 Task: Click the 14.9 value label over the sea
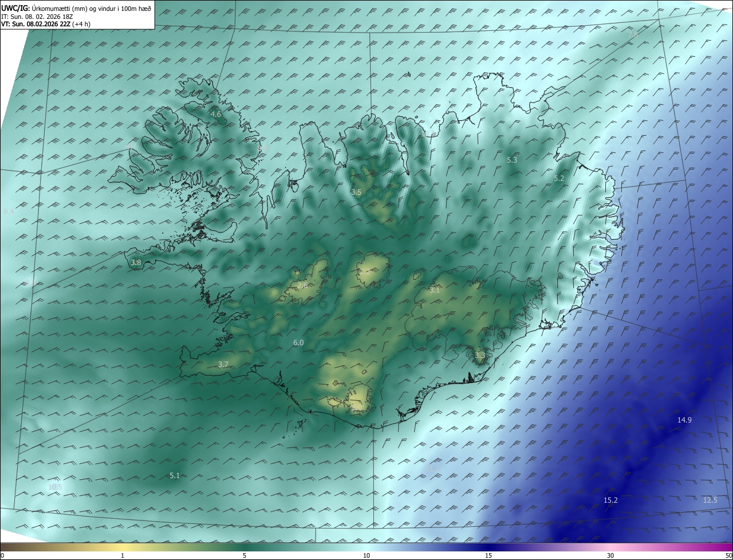(x=684, y=420)
